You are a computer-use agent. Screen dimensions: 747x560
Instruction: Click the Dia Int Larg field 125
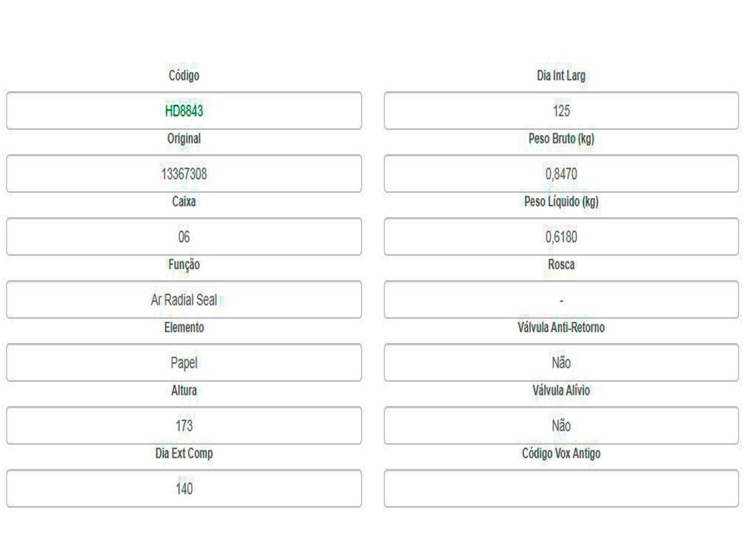(561, 111)
